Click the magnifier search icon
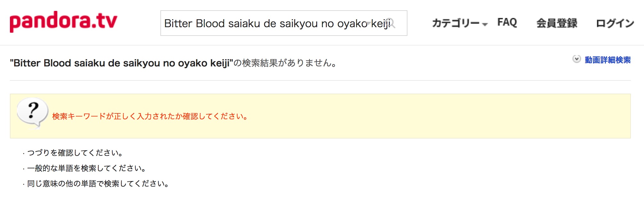 click(391, 23)
